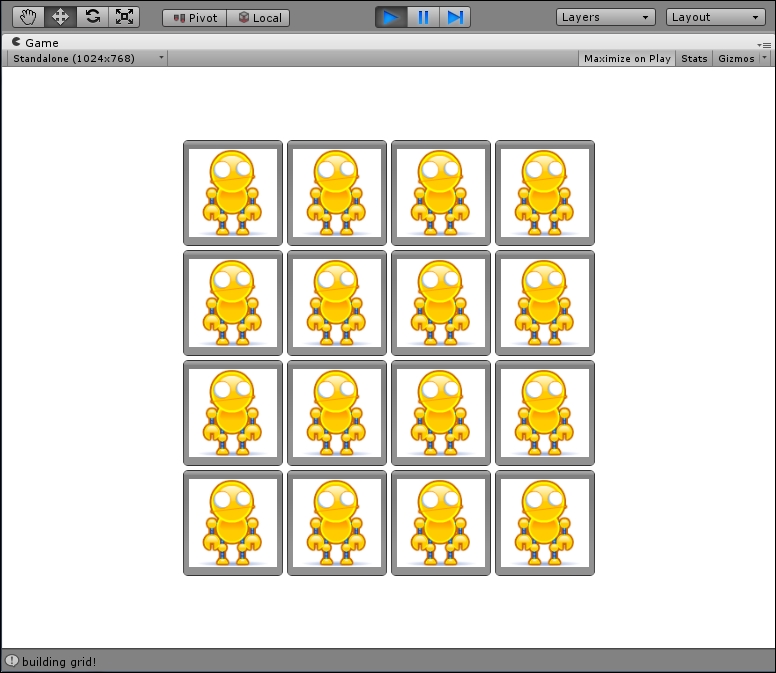Click robot card in row one, column two
776x673 pixels.
[337, 193]
